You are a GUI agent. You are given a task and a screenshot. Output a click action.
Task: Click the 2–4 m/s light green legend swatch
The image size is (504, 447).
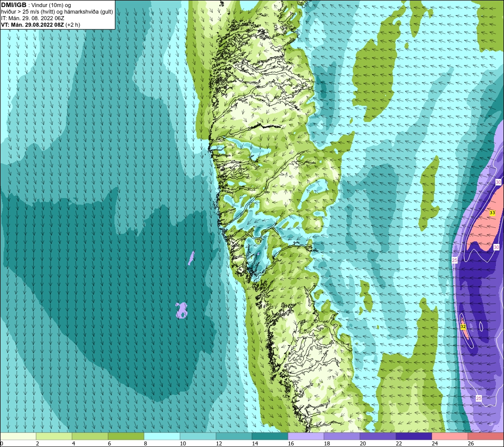(54, 436)
